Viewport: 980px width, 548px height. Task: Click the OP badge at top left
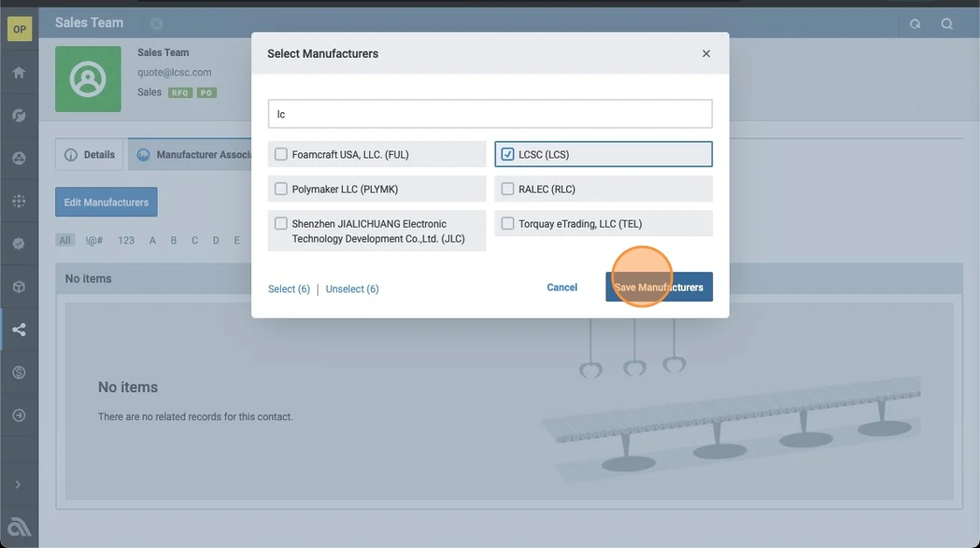point(18,29)
